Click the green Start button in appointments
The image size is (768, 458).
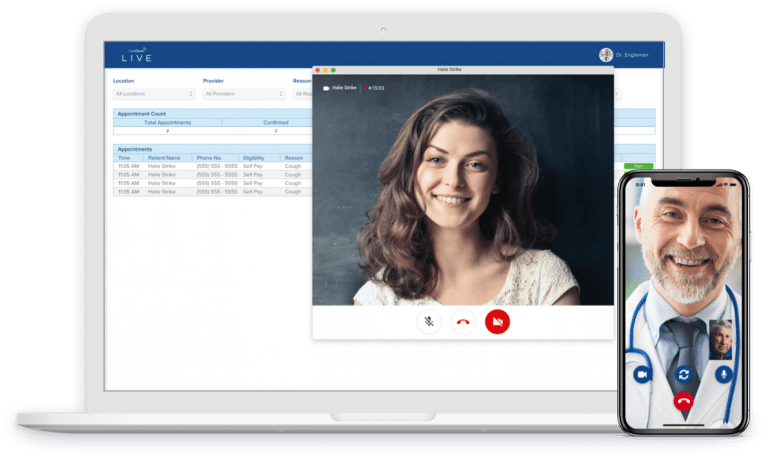point(638,166)
